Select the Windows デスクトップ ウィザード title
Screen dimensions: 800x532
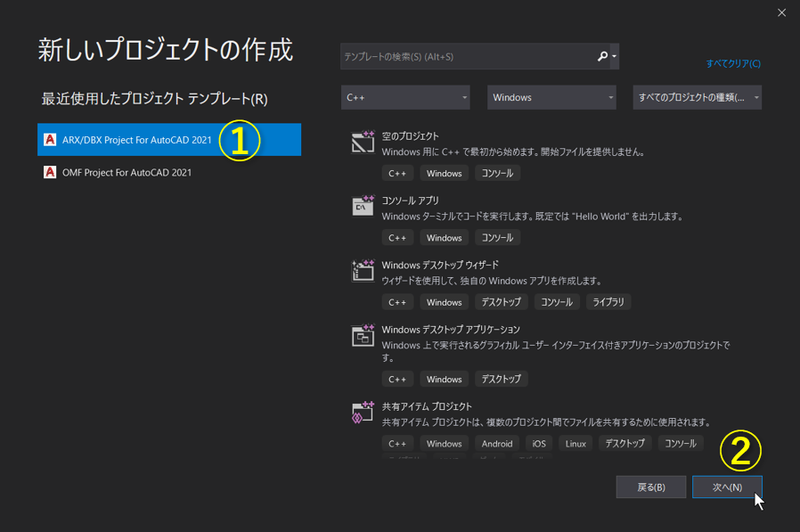(440, 265)
